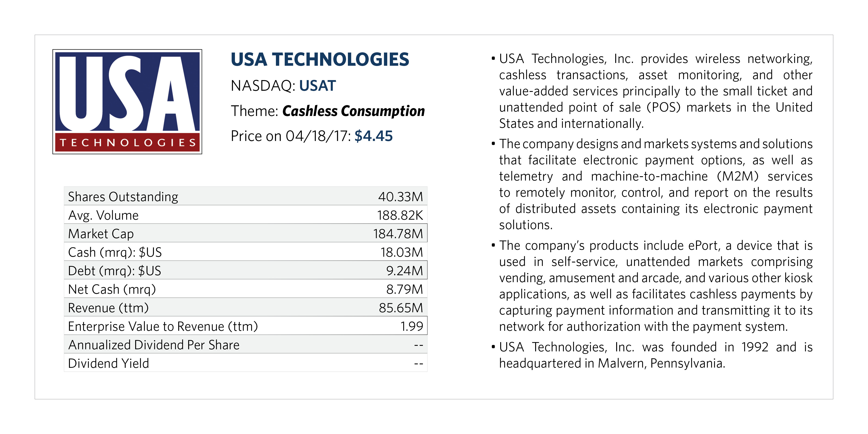Click Enterprise Value to Revenue value 1.99

[411, 326]
